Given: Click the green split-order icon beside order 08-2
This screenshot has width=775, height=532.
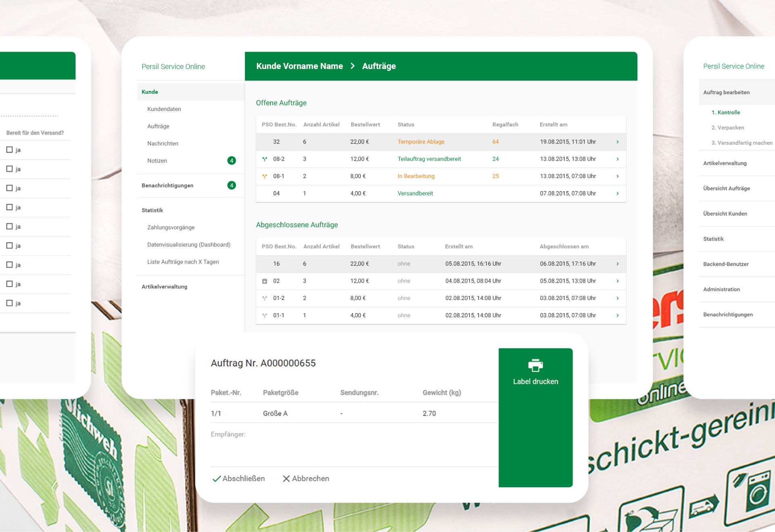Looking at the screenshot, I should (x=264, y=159).
